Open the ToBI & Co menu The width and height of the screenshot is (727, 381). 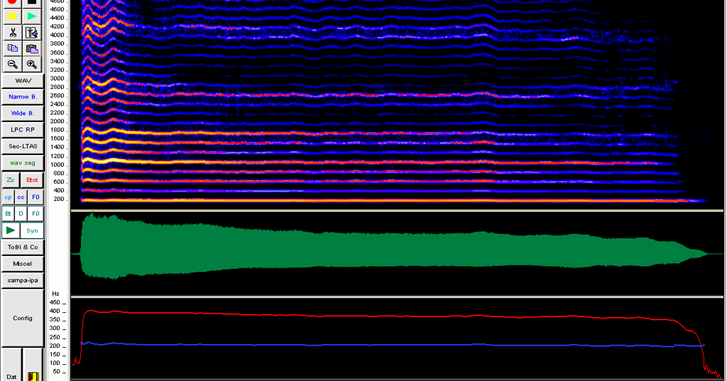pyautogui.click(x=23, y=247)
